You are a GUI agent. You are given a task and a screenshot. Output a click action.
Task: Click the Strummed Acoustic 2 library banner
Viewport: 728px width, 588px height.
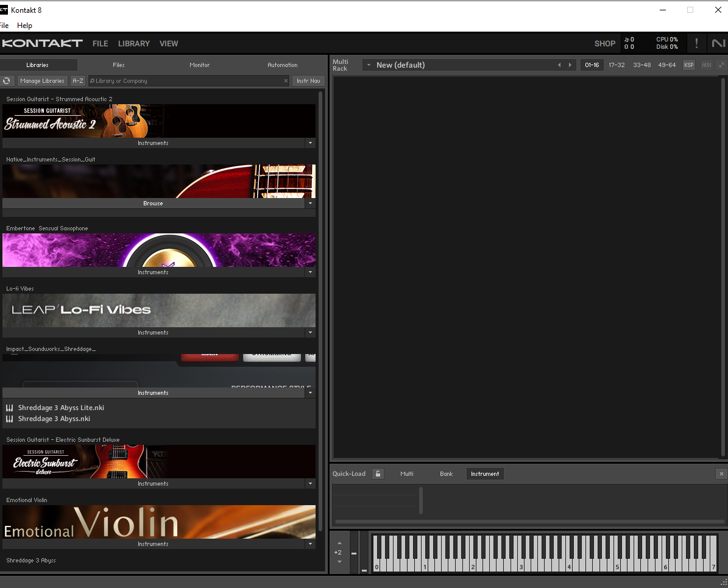(159, 121)
